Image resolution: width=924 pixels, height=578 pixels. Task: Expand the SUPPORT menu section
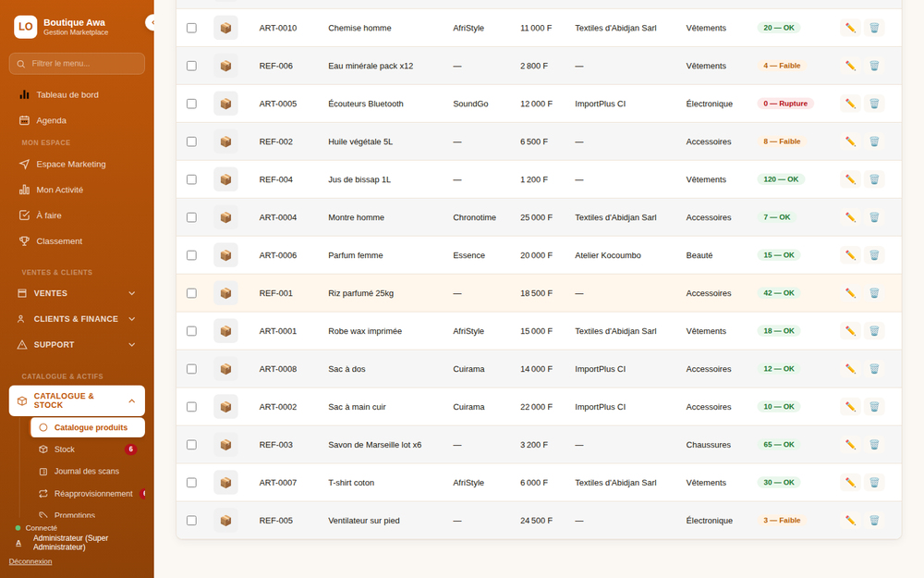[77, 344]
